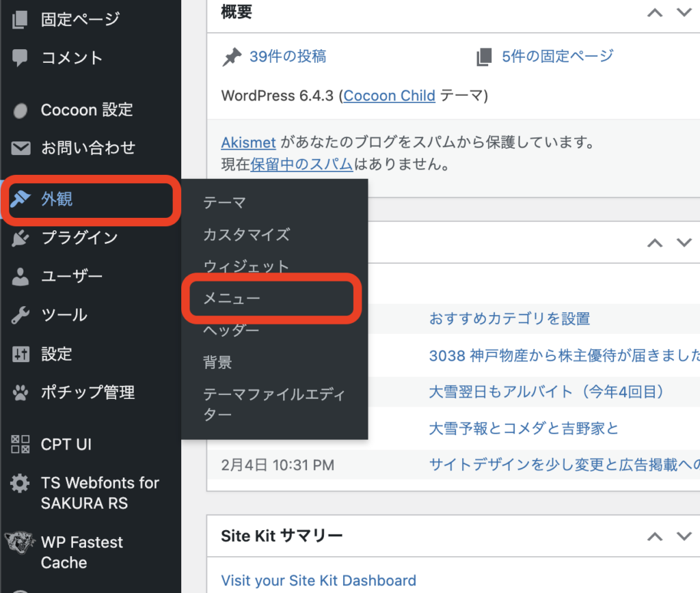The width and height of the screenshot is (700, 593).
Task: Click the Cocoon 設定 circle icon
Action: coord(20,110)
